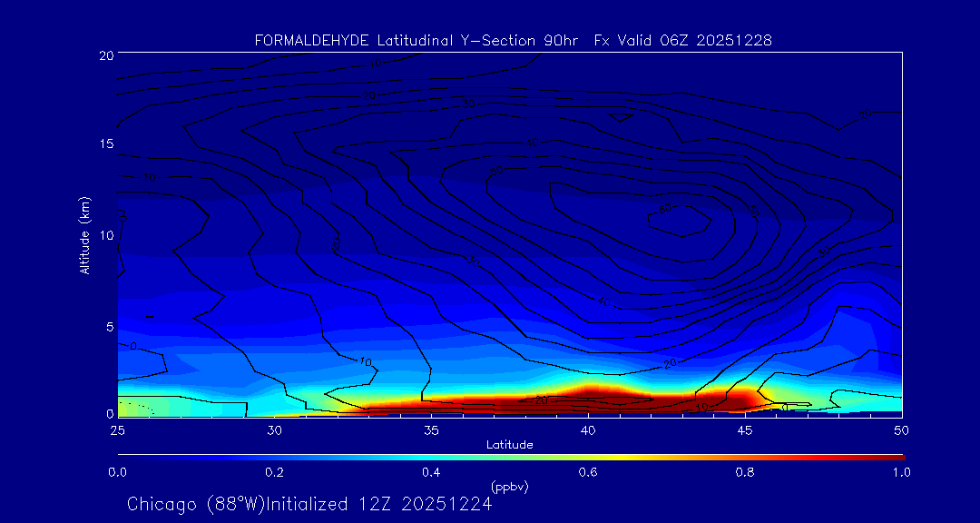Click the footer text beginning "Chicago (88°W)Initialized"

[x=309, y=504]
